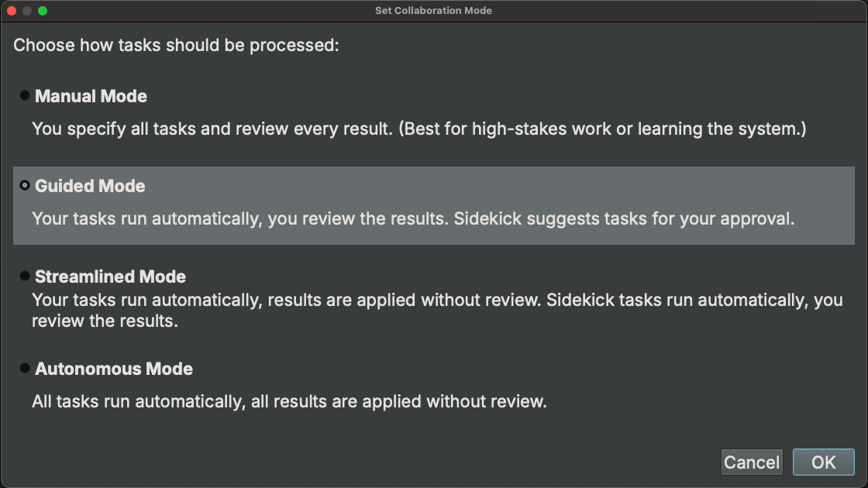The height and width of the screenshot is (488, 868).
Task: Maximize the dialog using the green window button
Action: point(43,11)
